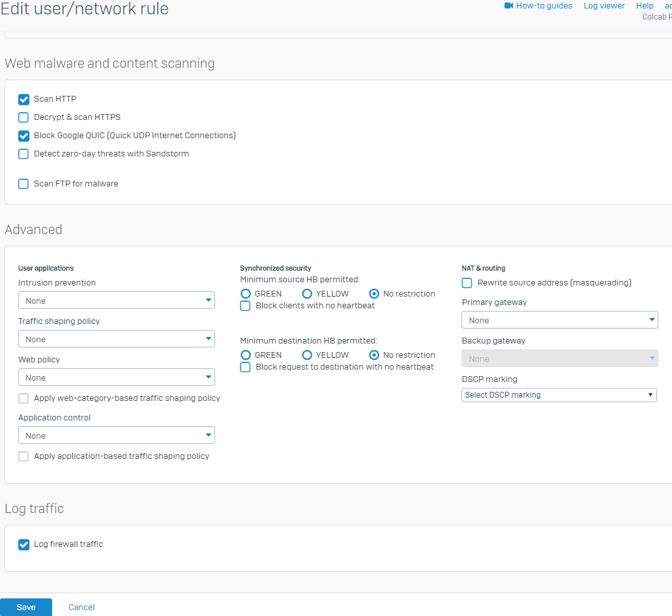The height and width of the screenshot is (616, 672).
Task: Open the Intrusion prevention dropdown
Action: [116, 301]
